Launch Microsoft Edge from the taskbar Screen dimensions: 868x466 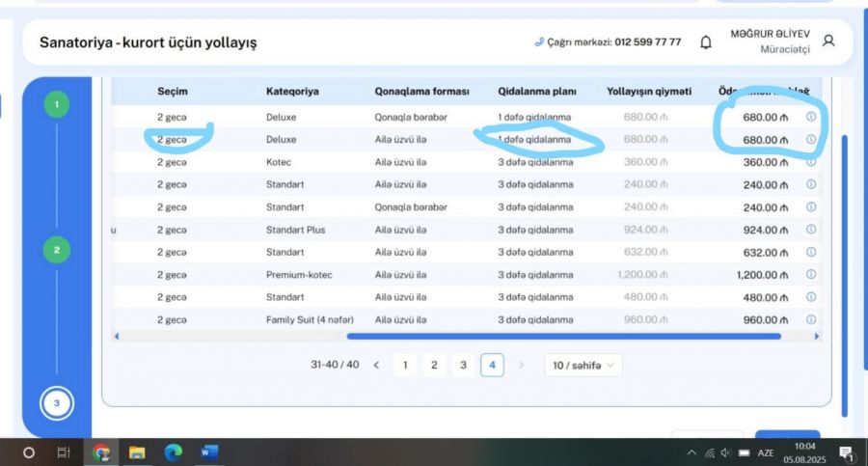(x=173, y=452)
